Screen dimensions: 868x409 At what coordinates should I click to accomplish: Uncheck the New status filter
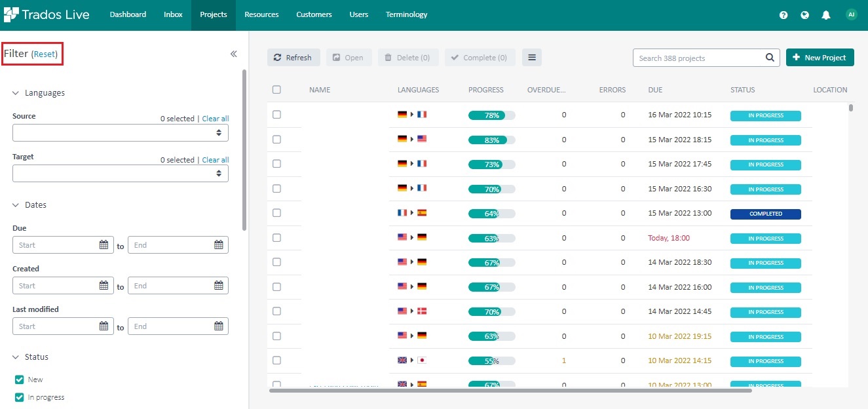tap(19, 379)
